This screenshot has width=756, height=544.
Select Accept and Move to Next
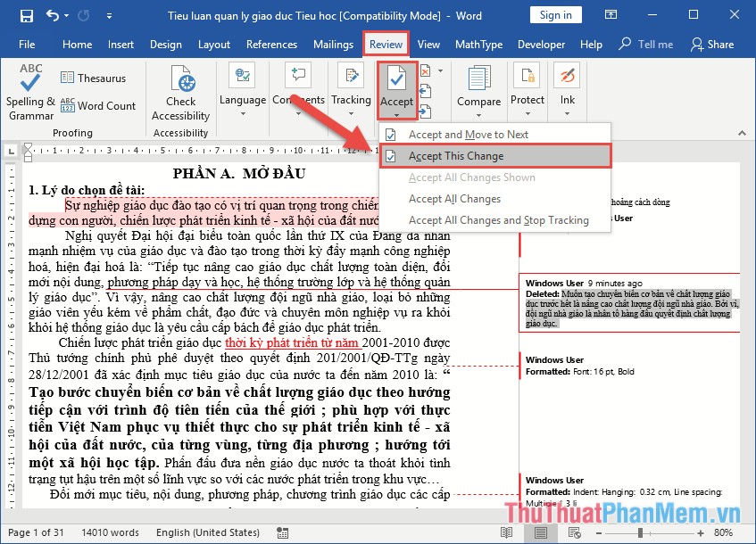click(468, 135)
